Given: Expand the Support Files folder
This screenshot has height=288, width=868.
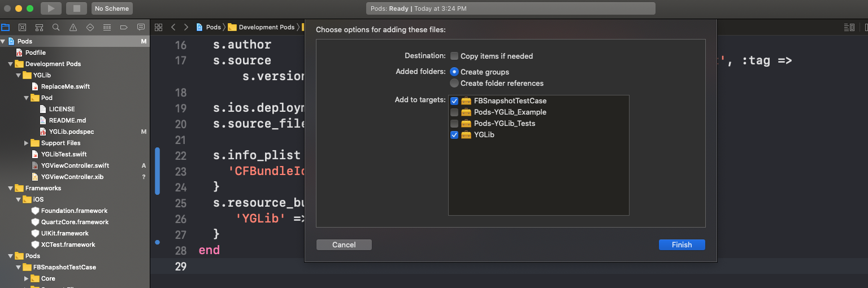Looking at the screenshot, I should pos(26,143).
